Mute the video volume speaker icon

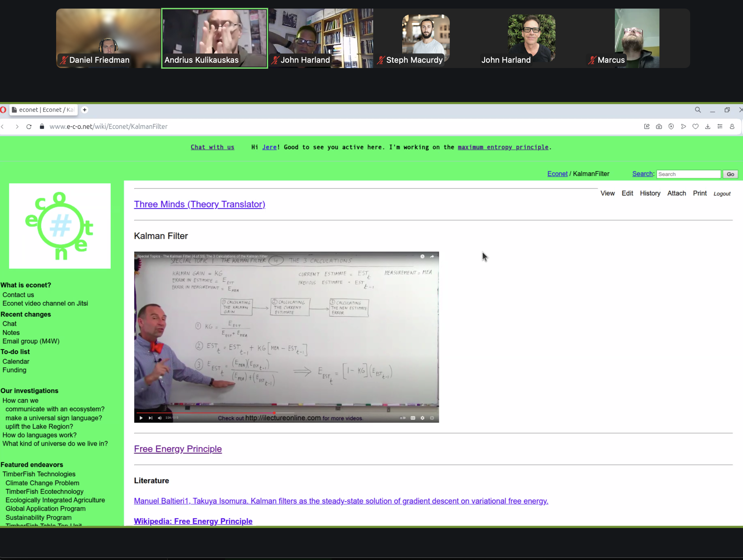pyautogui.click(x=159, y=418)
